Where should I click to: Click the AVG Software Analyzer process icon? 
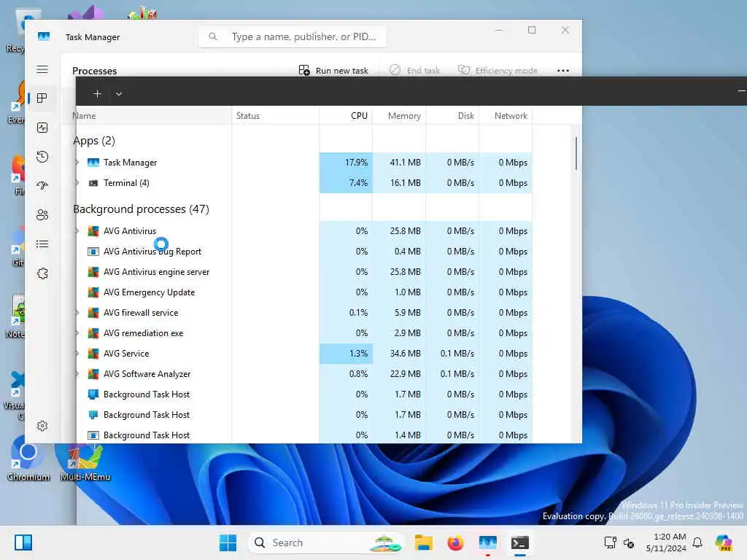coord(93,374)
